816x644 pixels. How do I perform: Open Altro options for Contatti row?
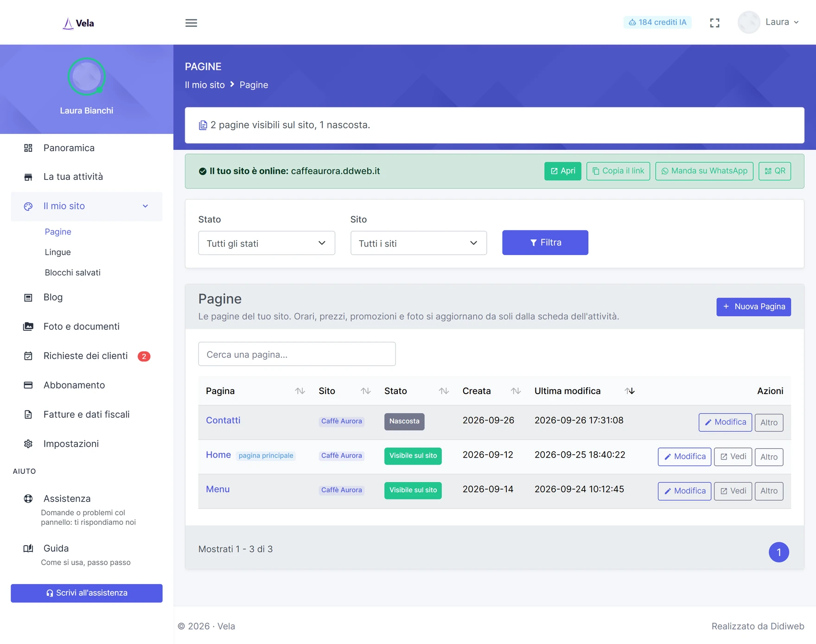769,422
